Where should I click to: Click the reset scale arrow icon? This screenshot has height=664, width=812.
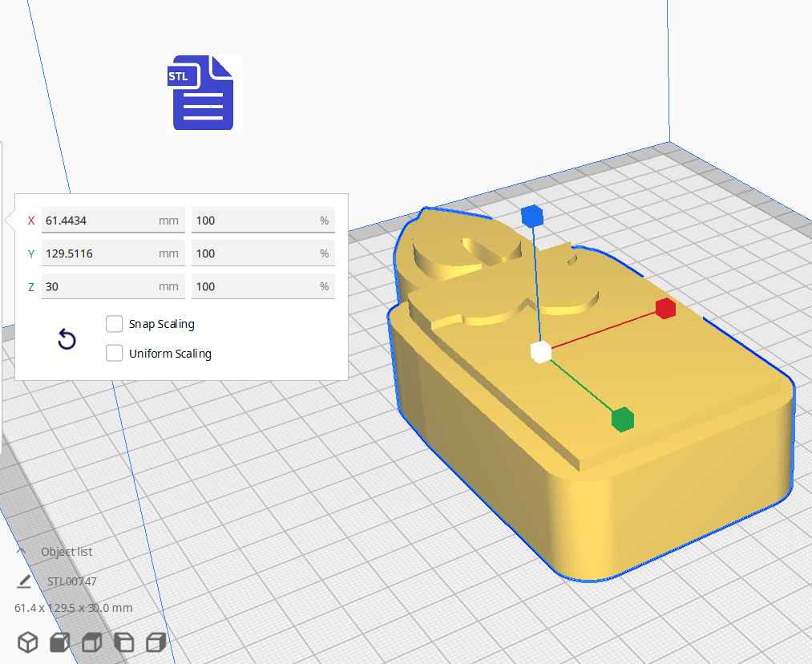[x=67, y=339]
